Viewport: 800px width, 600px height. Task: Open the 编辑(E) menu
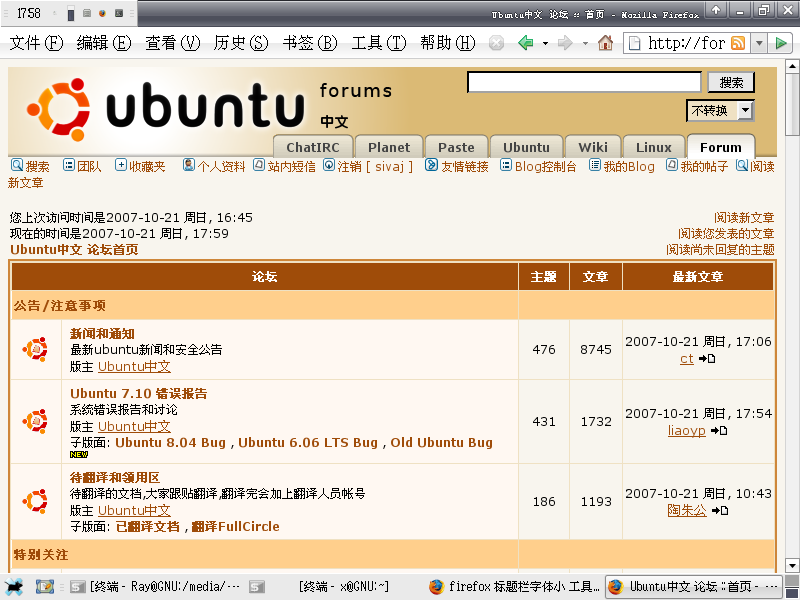click(x=104, y=43)
